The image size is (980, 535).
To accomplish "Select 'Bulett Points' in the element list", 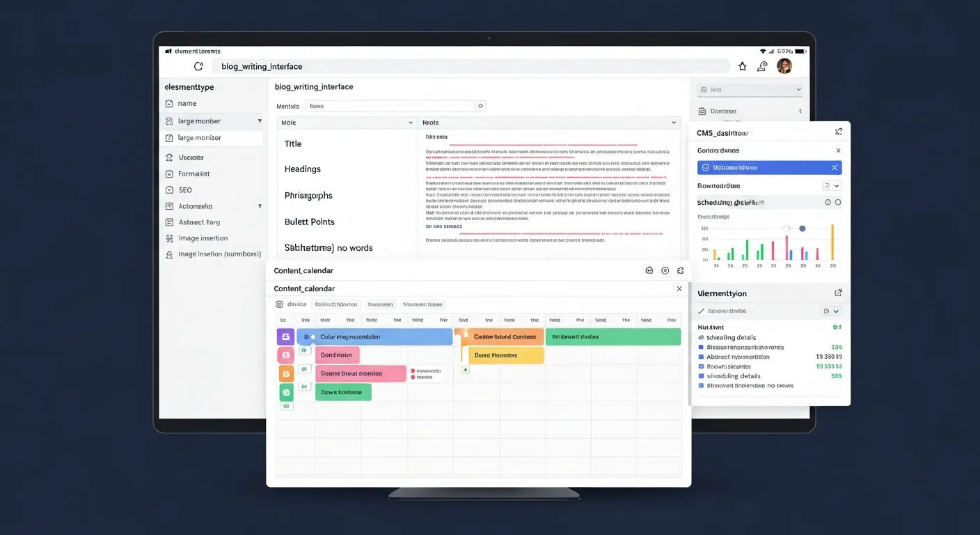I will [x=310, y=222].
